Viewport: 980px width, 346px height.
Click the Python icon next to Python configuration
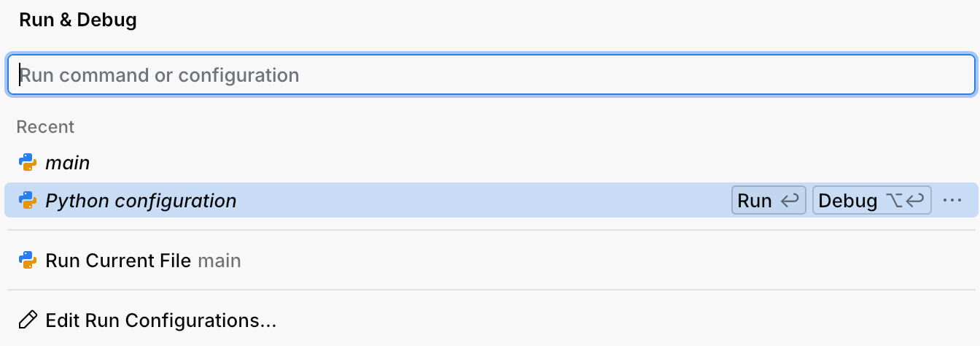(x=28, y=201)
